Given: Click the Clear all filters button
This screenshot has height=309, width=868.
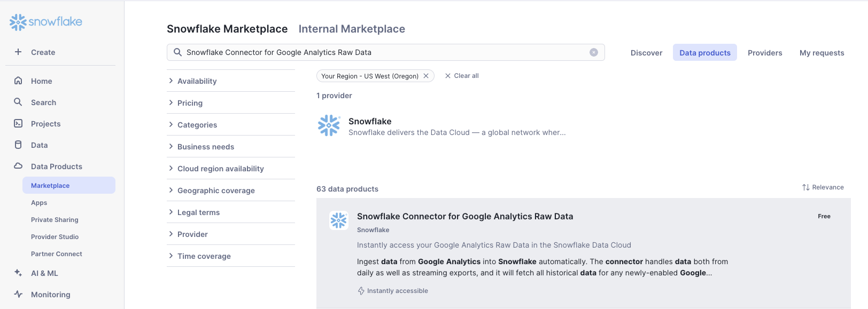Looking at the screenshot, I should 462,76.
